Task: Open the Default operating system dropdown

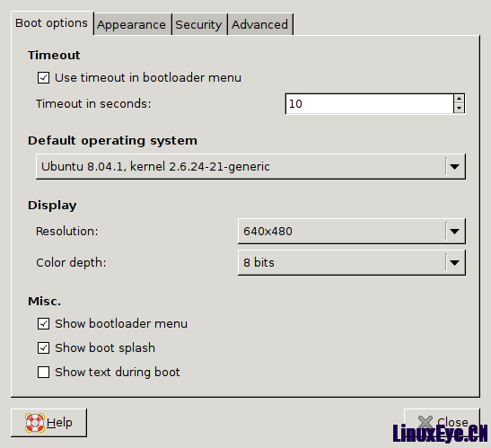Action: 250,166
